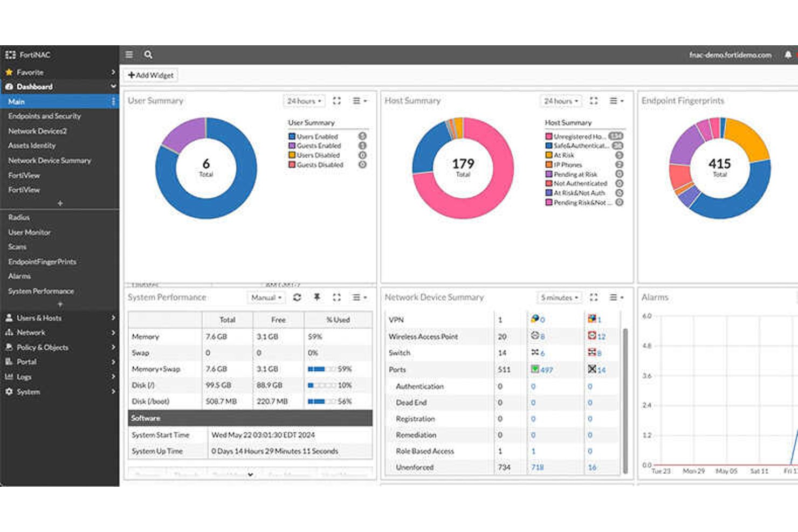Viewport: 798px width, 532px height.
Task: Click the Ports green status icon
Action: click(x=535, y=369)
